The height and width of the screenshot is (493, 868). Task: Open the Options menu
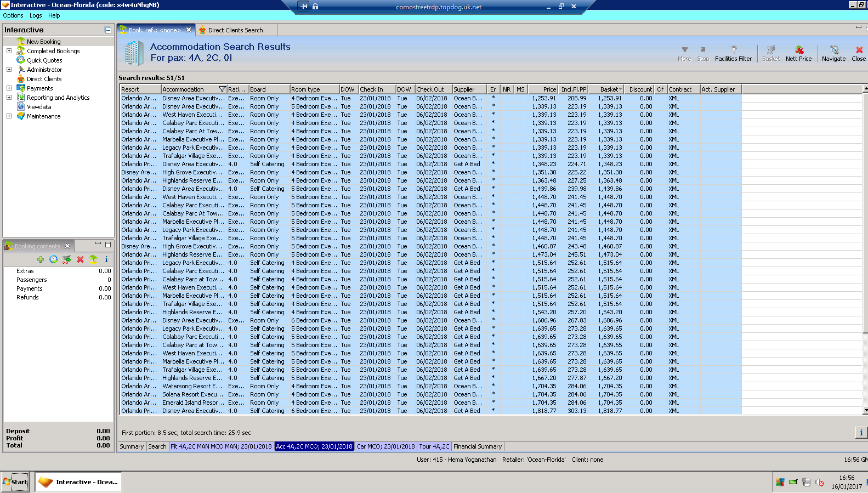coord(13,15)
